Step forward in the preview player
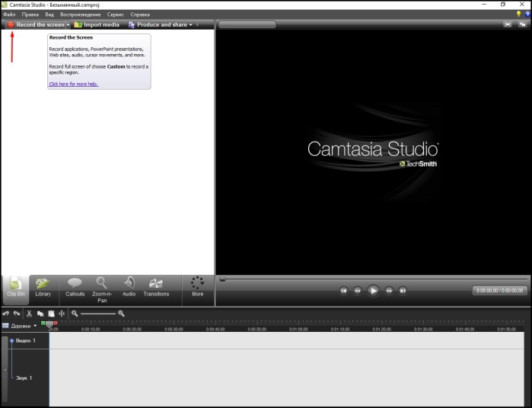Screen dimensions: 532x408 389,291
